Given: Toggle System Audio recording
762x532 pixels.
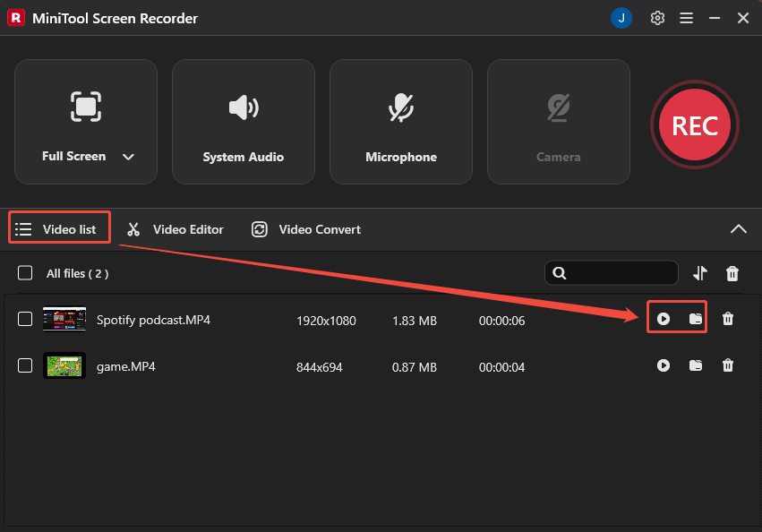Looking at the screenshot, I should [244, 122].
